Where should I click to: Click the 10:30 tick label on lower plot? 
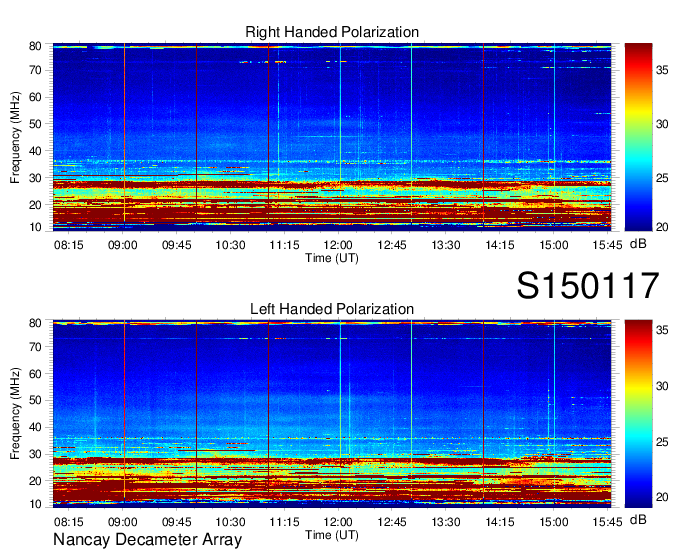230,522
